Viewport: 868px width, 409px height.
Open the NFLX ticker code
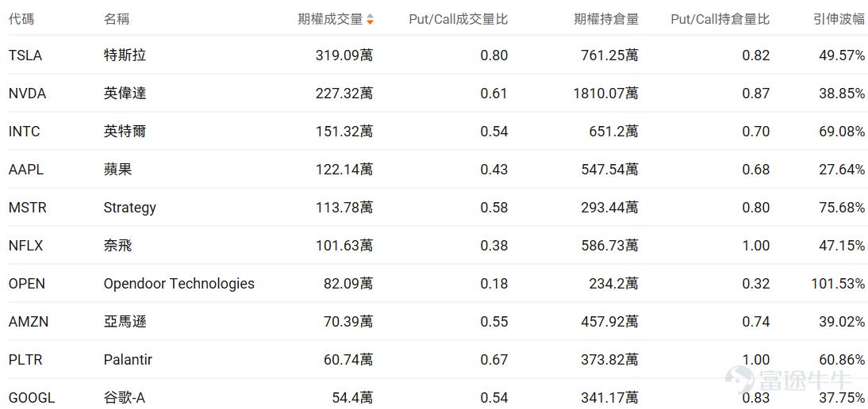tap(25, 246)
